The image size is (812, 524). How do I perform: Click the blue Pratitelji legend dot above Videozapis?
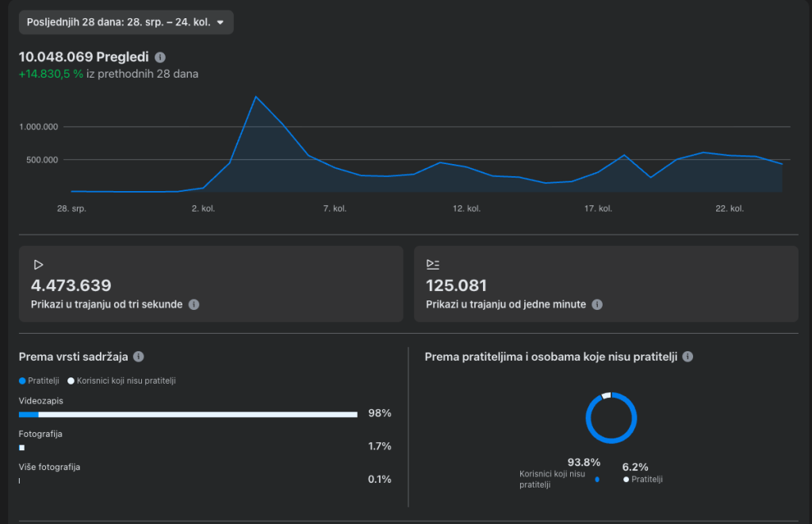click(22, 381)
